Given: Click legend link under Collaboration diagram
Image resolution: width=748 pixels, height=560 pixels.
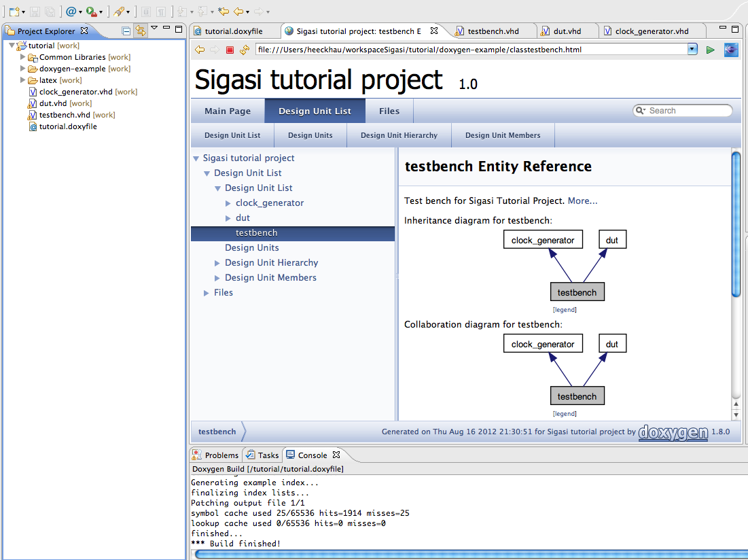Looking at the screenshot, I should (565, 414).
